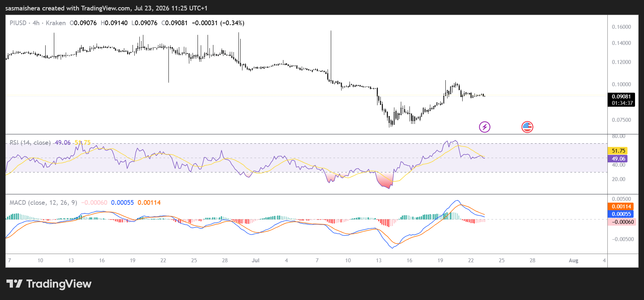
Task: Click the TradingView logo
Action: [x=49, y=284]
